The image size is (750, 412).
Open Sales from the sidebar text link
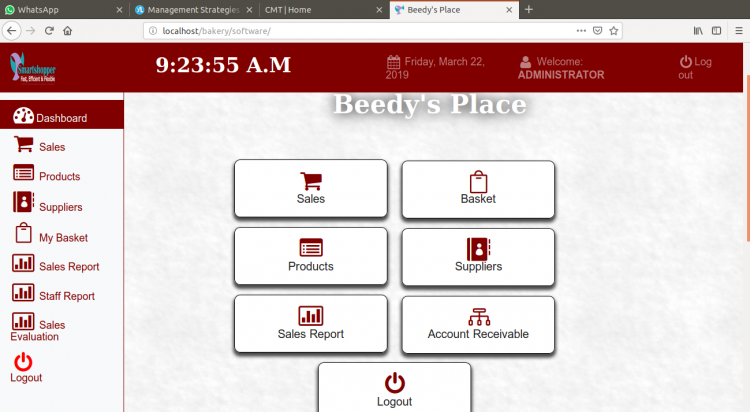52,147
